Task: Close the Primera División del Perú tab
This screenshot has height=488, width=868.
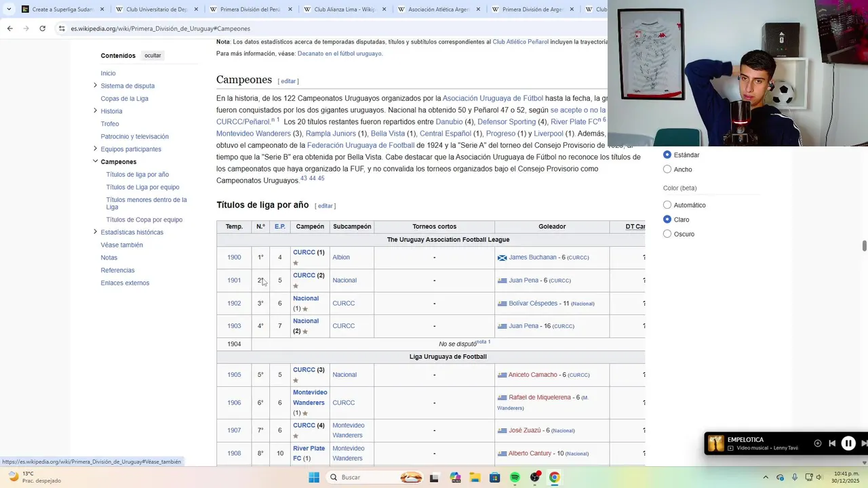Action: pyautogui.click(x=290, y=9)
